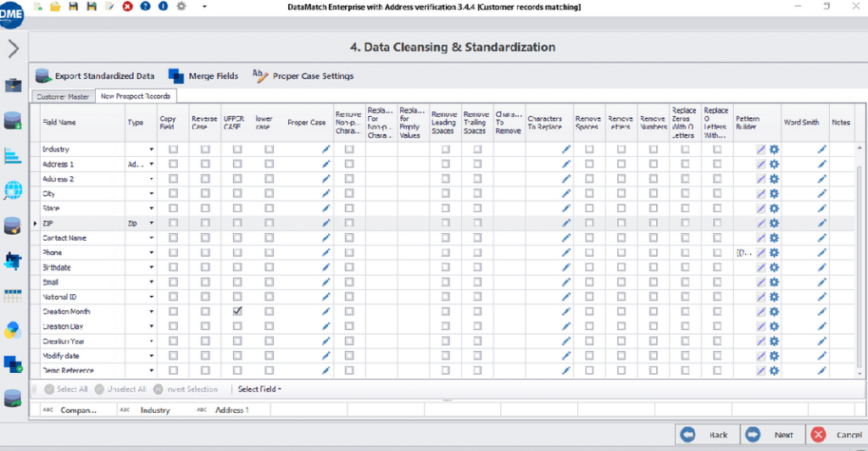The width and height of the screenshot is (868, 451).
Task: Open the grid match results sidebar icon
Action: pyautogui.click(x=13, y=296)
